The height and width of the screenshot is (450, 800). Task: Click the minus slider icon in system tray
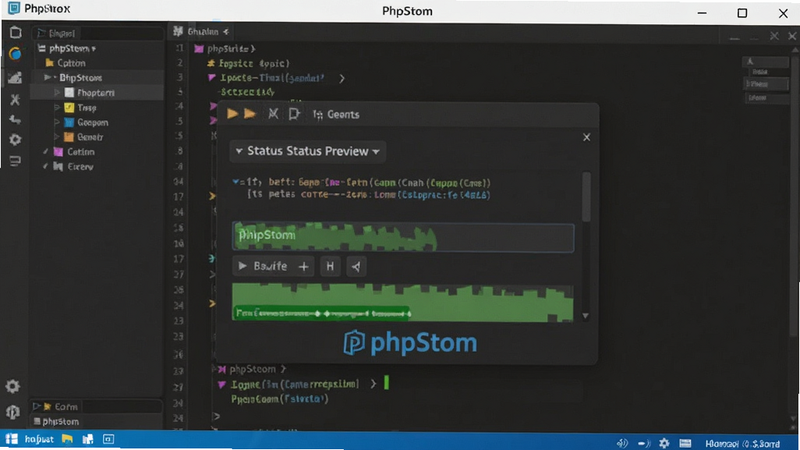(644, 443)
